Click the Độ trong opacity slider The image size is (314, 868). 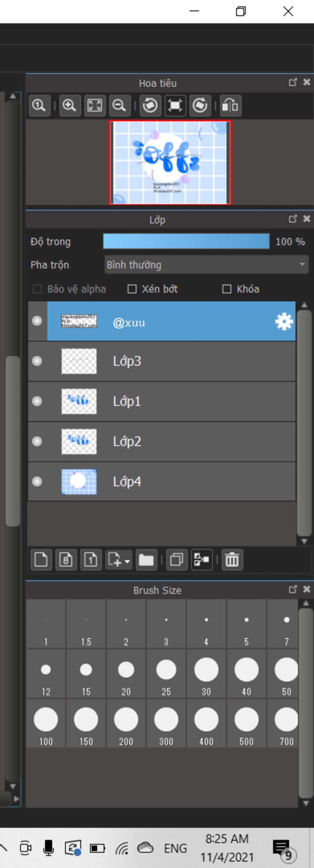point(186,242)
